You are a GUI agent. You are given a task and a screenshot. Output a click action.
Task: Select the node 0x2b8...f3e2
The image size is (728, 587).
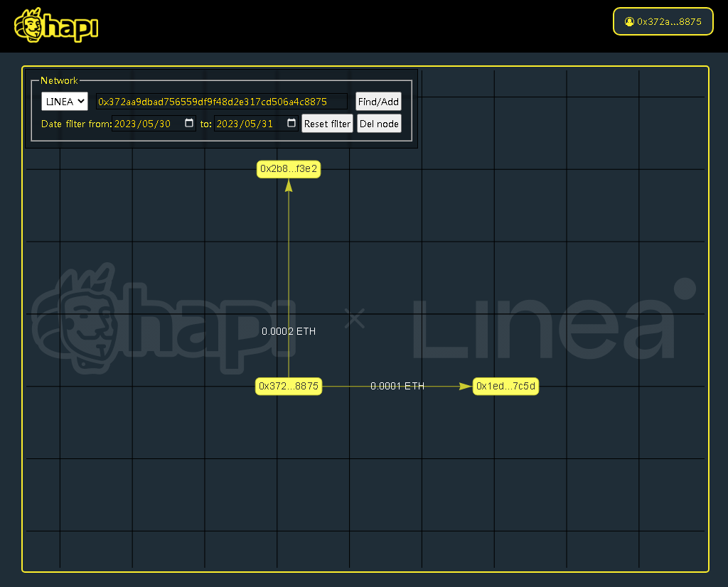(x=289, y=169)
